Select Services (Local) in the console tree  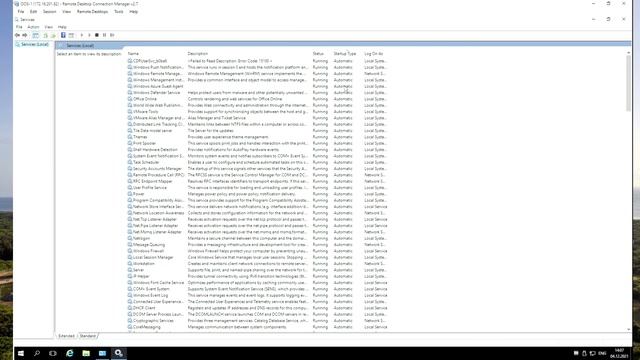pyautogui.click(x=32, y=44)
